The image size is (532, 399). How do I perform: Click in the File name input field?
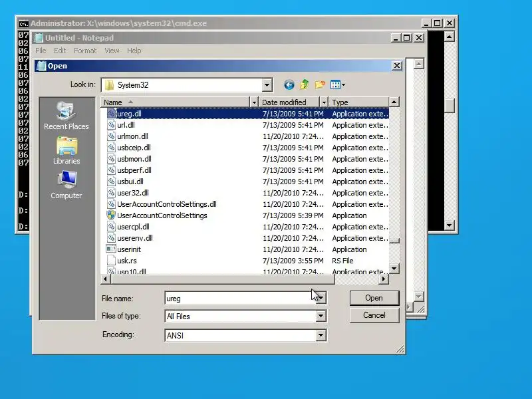click(241, 298)
